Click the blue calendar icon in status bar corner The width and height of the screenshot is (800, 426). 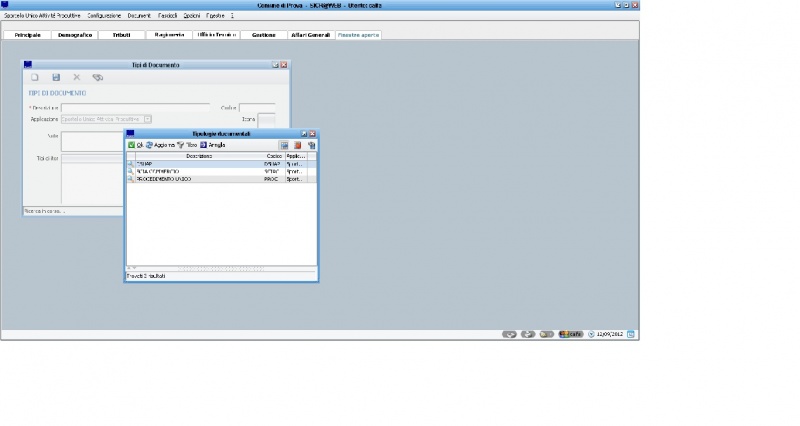coord(631,335)
